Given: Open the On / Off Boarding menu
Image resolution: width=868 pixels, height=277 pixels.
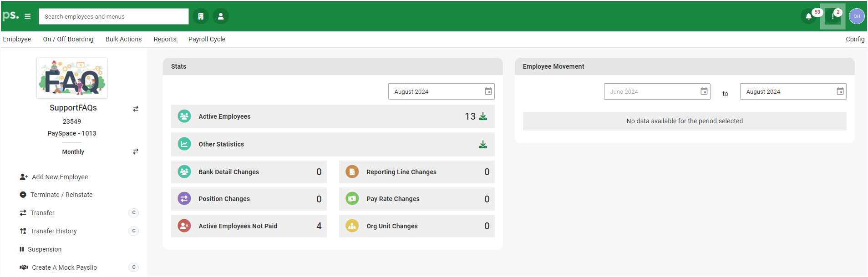Looking at the screenshot, I should (68, 39).
